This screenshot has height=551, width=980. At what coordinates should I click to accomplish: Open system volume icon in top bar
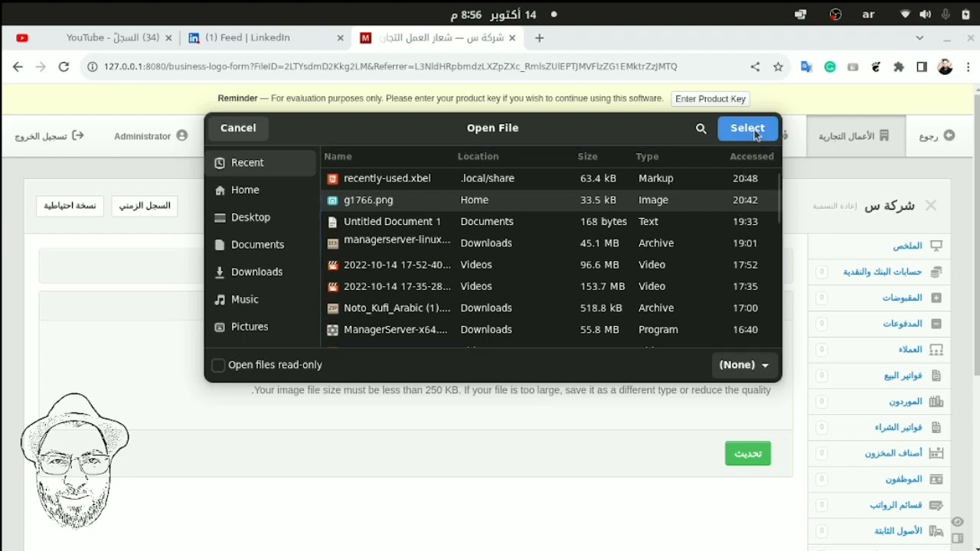[x=926, y=15]
